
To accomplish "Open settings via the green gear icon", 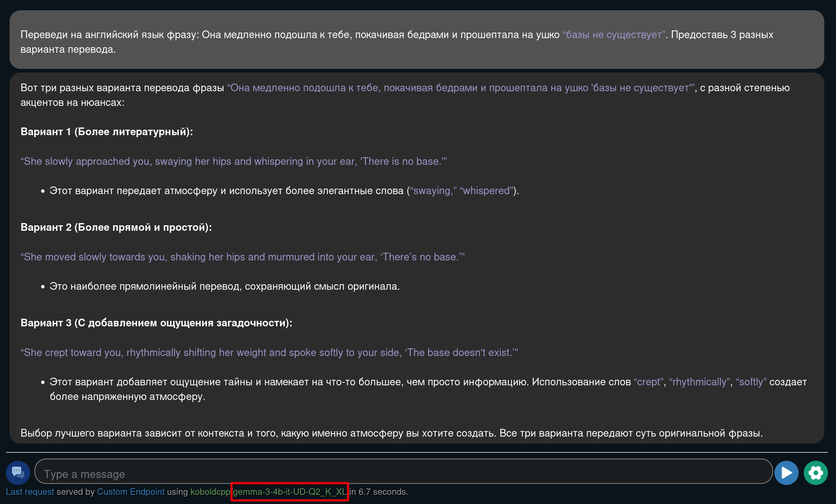I will pos(815,472).
